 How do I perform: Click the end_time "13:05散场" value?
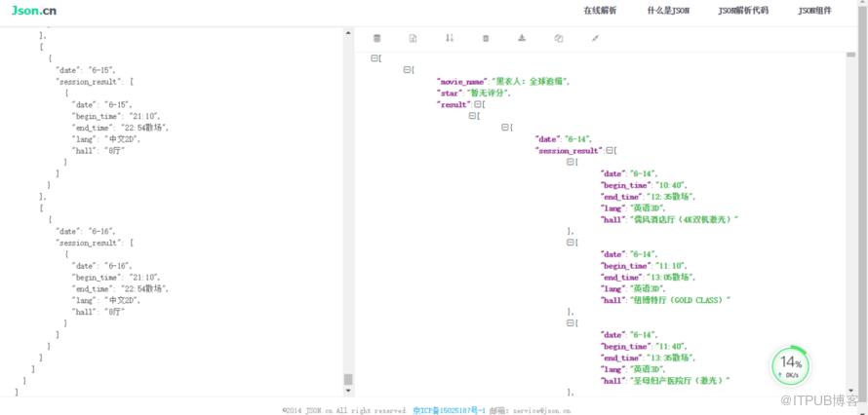[x=668, y=278]
